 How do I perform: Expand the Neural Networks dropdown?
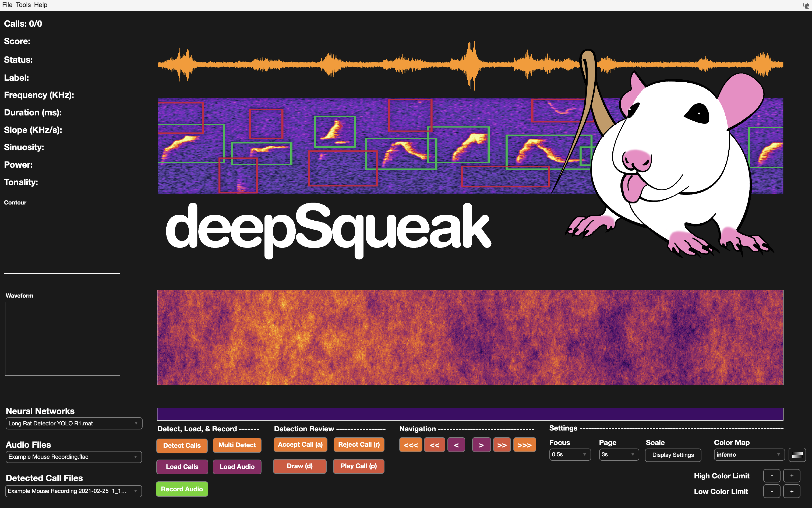(74, 423)
